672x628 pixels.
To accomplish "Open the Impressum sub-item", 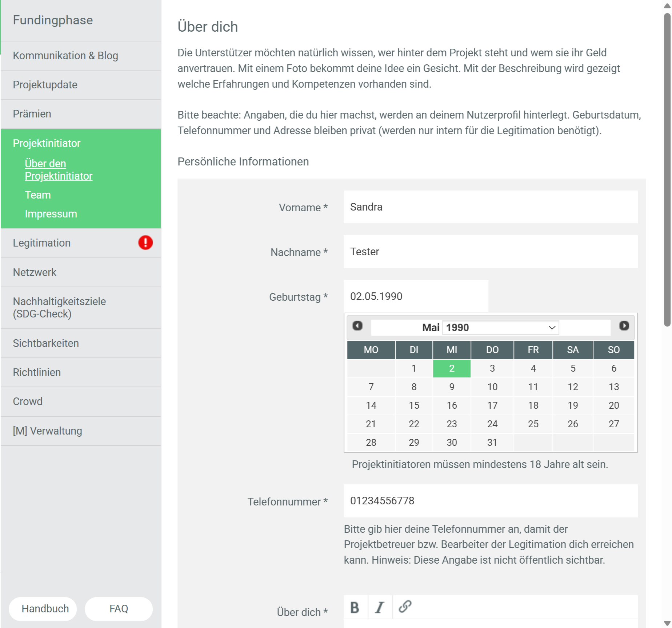I will click(x=51, y=214).
